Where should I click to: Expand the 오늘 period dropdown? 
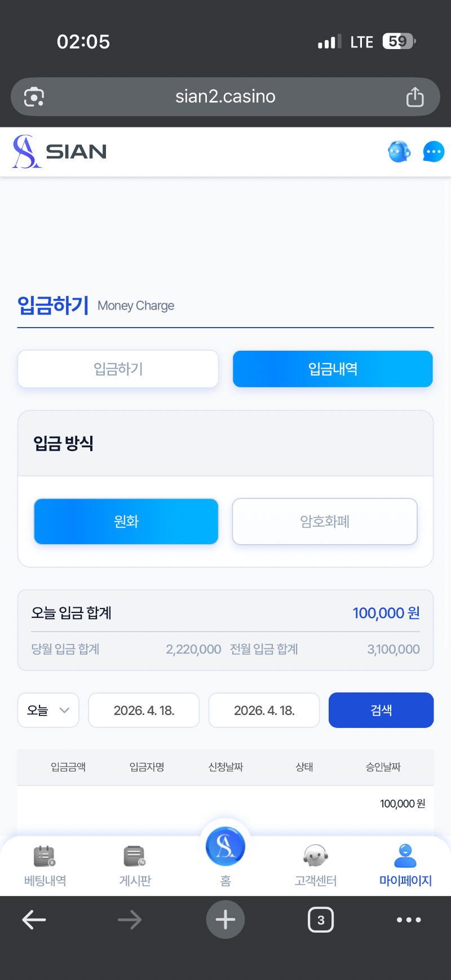click(48, 710)
